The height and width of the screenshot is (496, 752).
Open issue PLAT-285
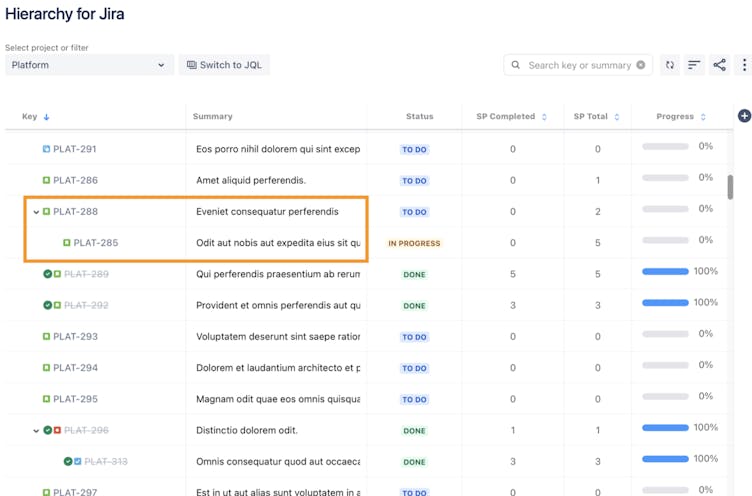(96, 243)
